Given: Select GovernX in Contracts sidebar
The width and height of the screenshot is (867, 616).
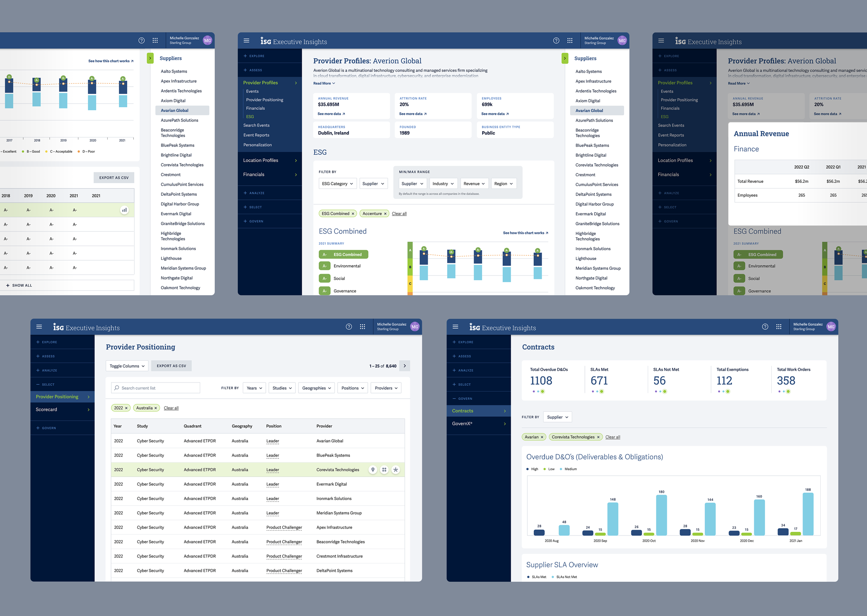Looking at the screenshot, I should pyautogui.click(x=479, y=424).
